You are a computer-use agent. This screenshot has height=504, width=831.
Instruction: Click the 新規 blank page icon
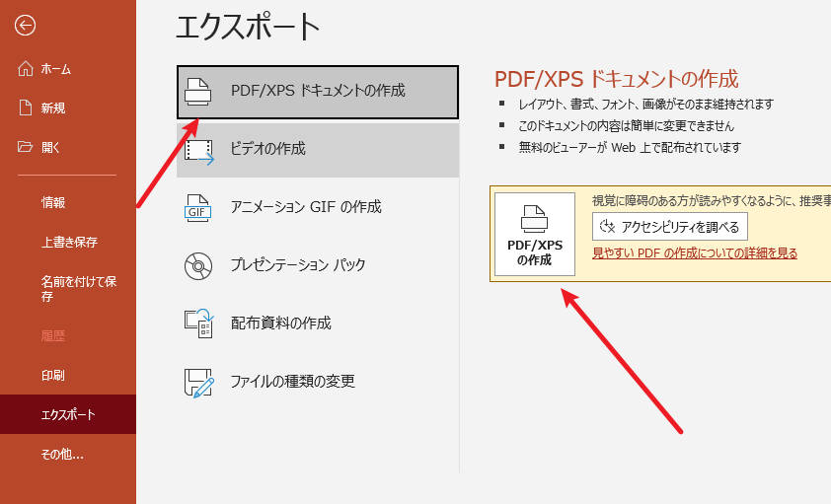25,108
